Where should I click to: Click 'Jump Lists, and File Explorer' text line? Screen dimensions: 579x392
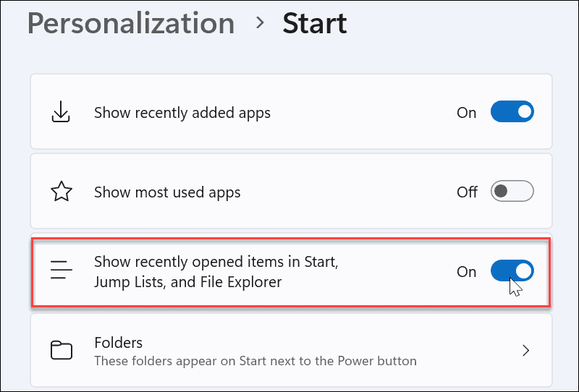[x=187, y=281]
